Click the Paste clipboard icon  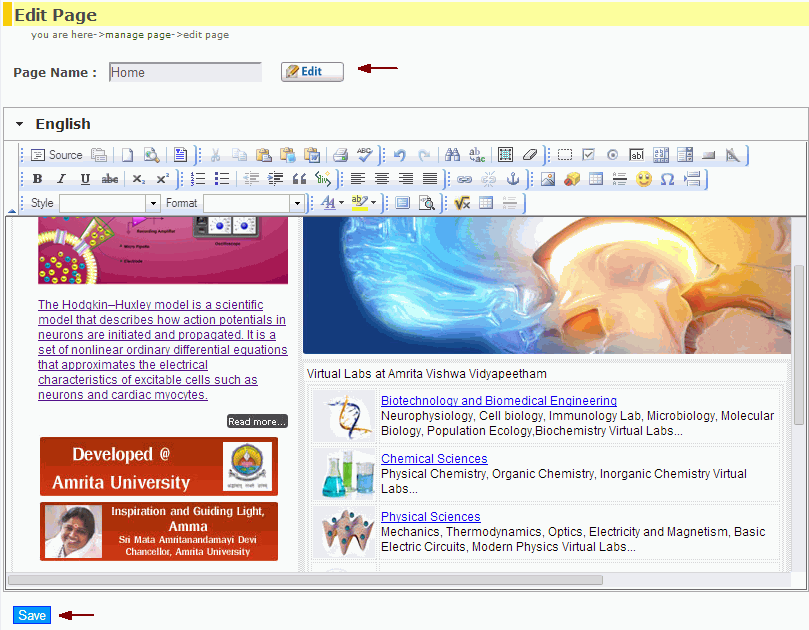pyautogui.click(x=264, y=155)
